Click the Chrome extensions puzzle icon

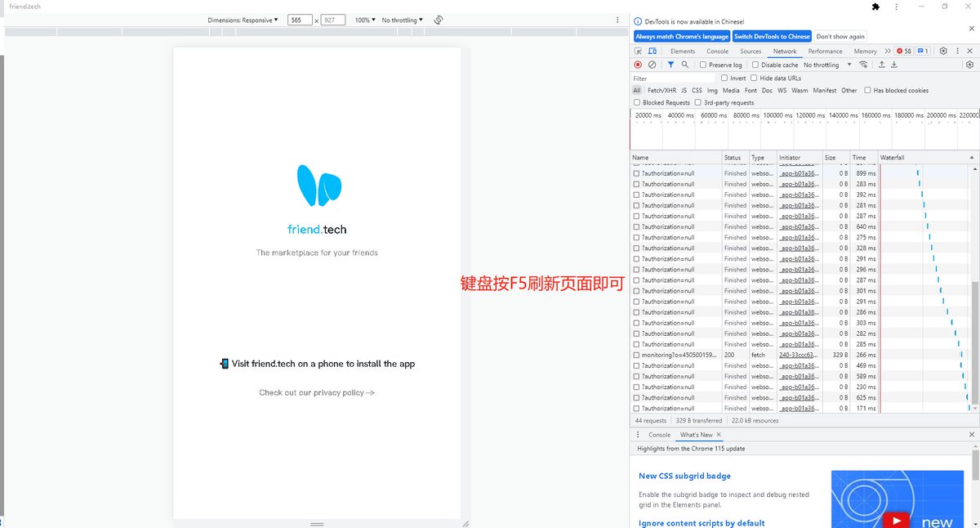875,6
